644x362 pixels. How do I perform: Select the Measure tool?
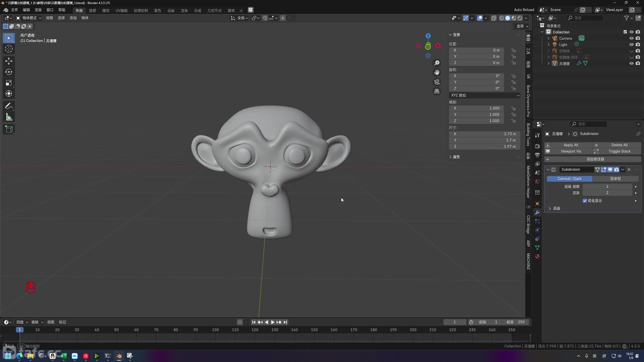[x=9, y=117]
